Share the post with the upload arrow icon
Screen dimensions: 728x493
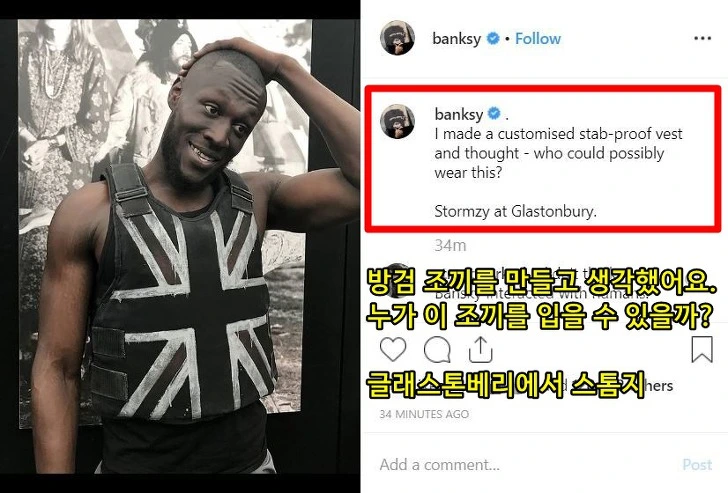click(x=480, y=349)
